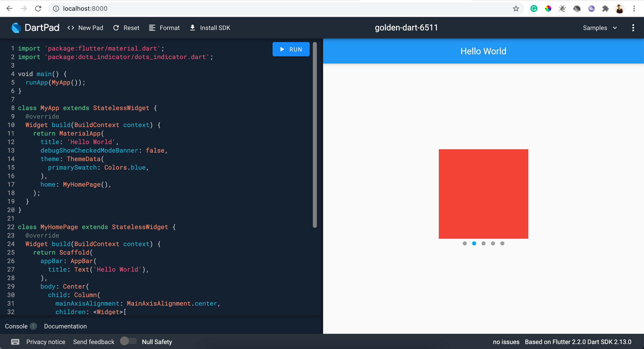
Task: Reload the browser page
Action: pos(38,9)
